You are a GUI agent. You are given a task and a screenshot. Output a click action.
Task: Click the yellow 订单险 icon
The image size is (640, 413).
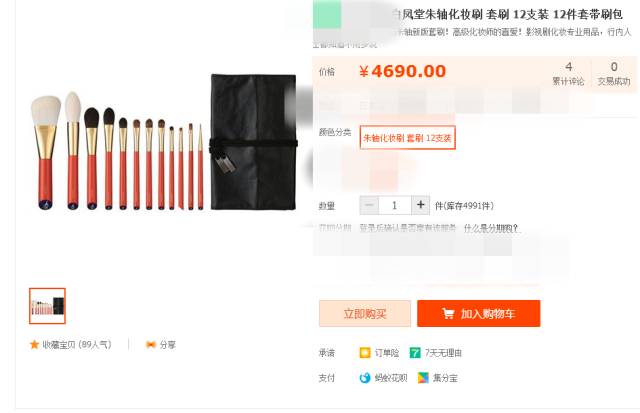365,353
